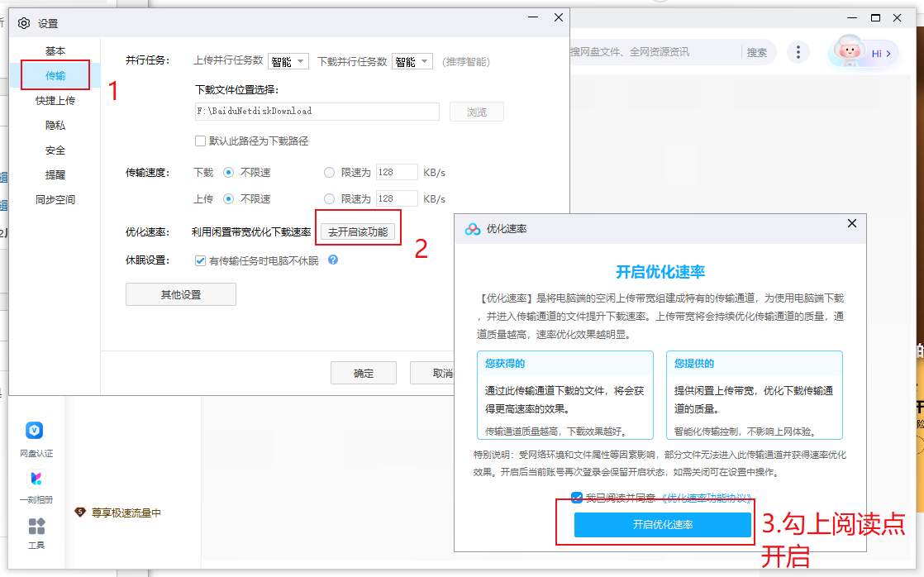The width and height of the screenshot is (924, 577).
Task: Click the 浏览 browse button
Action: click(x=477, y=112)
